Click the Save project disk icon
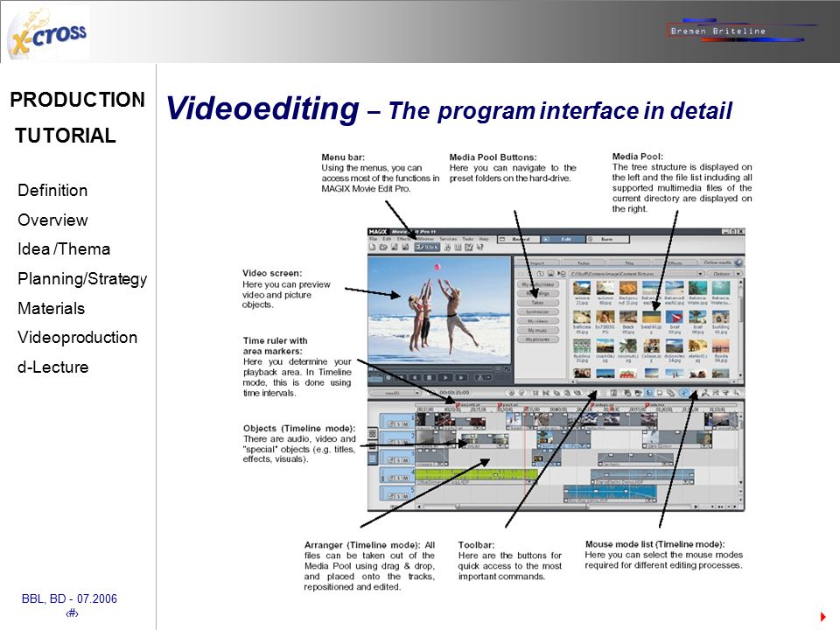The width and height of the screenshot is (840, 630). (x=395, y=248)
